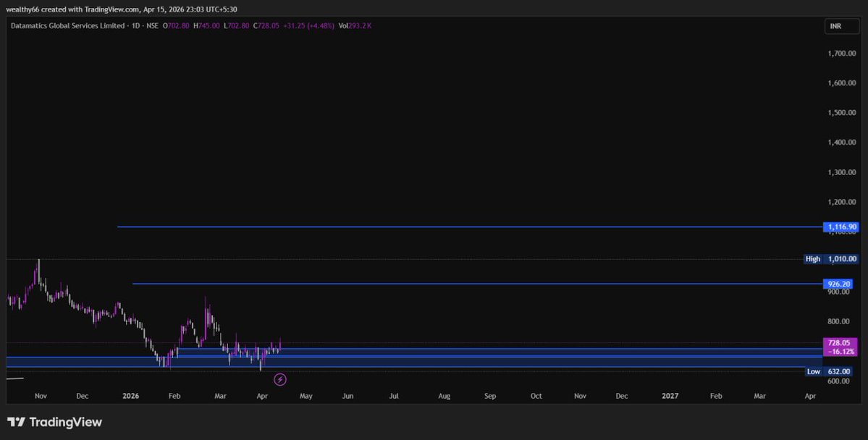The height and width of the screenshot is (440, 868).
Task: Click the change value +31.25 (+4.48%)
Action: coord(309,26)
